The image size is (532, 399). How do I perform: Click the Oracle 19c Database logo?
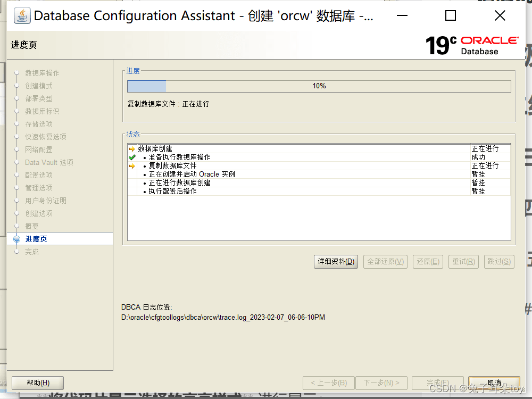coord(471,46)
